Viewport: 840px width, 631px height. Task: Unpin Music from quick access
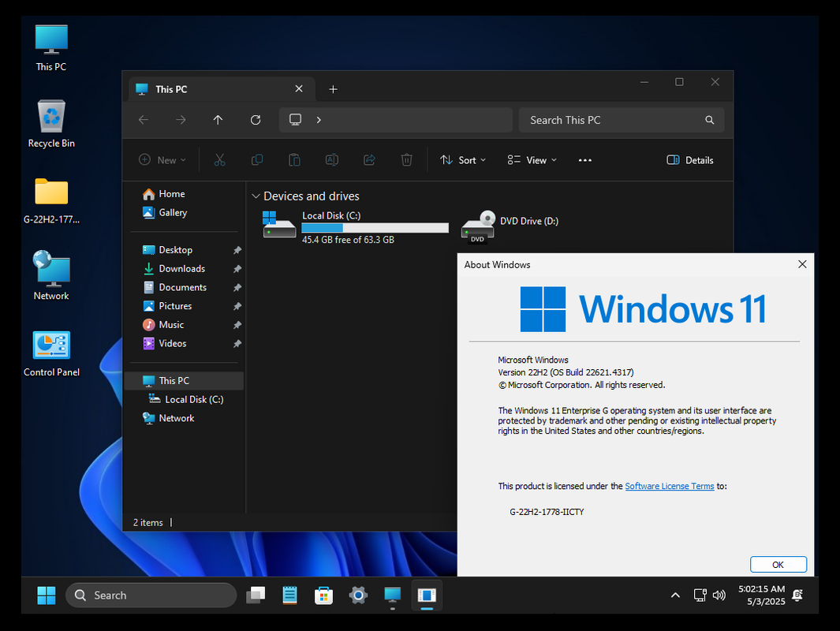[237, 325]
